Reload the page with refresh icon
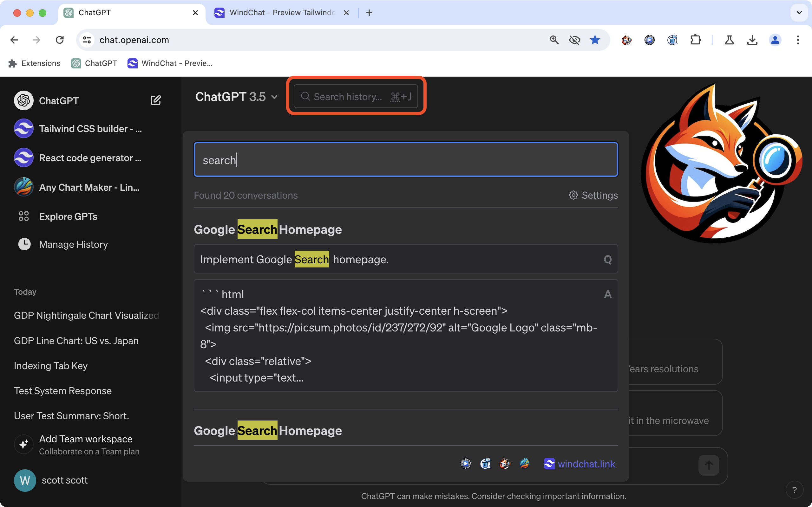Screen dimensions: 812x507 tap(60, 40)
